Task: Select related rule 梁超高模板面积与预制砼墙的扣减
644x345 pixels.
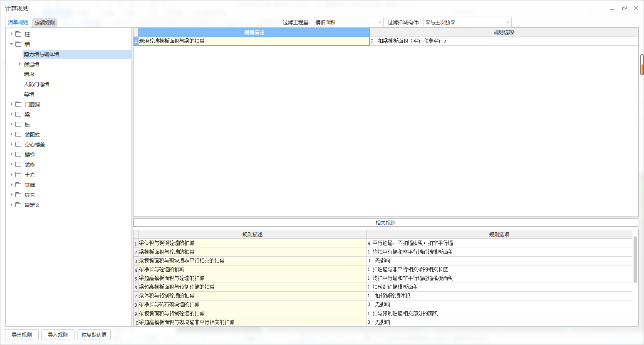Action: coord(252,287)
